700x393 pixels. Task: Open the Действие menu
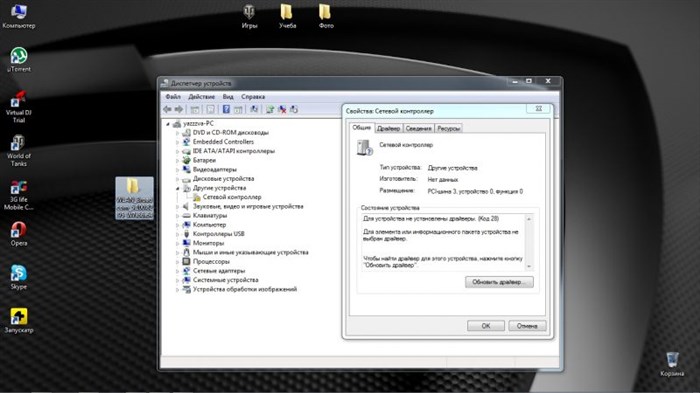[201, 96]
